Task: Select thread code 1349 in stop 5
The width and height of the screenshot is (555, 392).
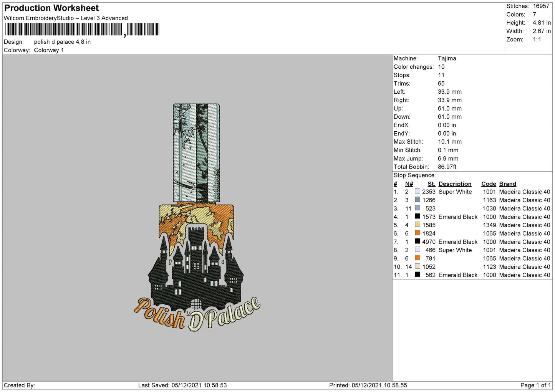Action: point(489,225)
